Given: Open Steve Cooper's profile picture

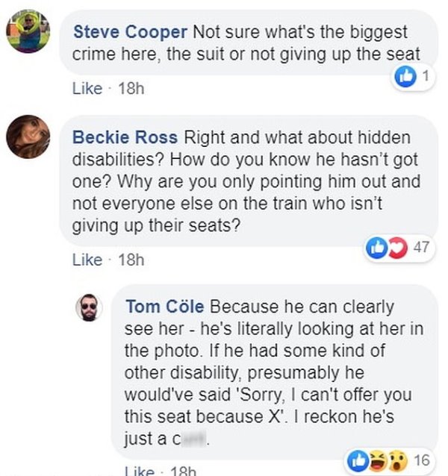Looking at the screenshot, I should [28, 31].
